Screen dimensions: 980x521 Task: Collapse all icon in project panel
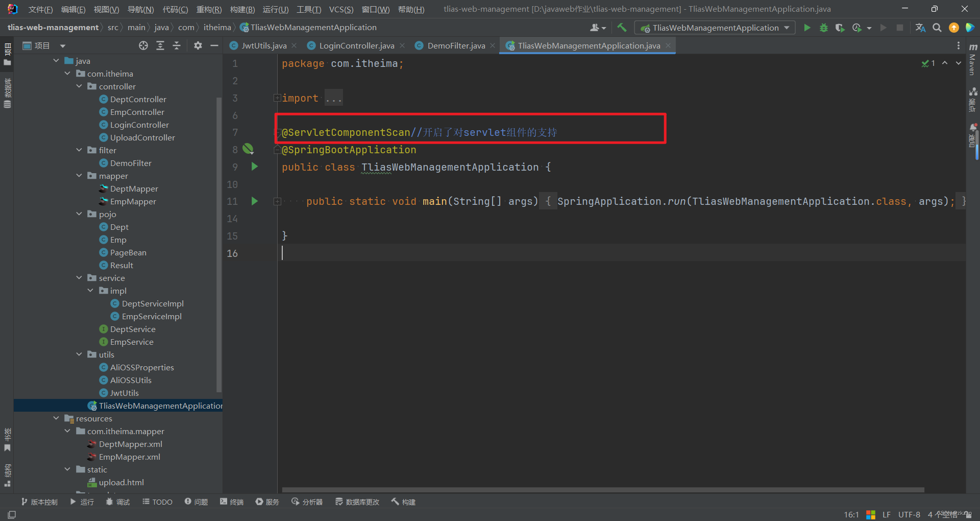[x=177, y=45]
